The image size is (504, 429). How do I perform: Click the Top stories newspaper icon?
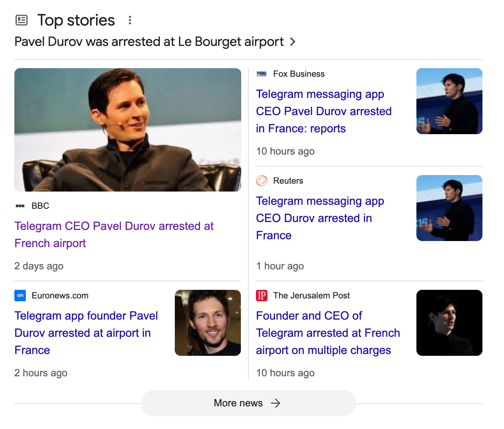[22, 20]
